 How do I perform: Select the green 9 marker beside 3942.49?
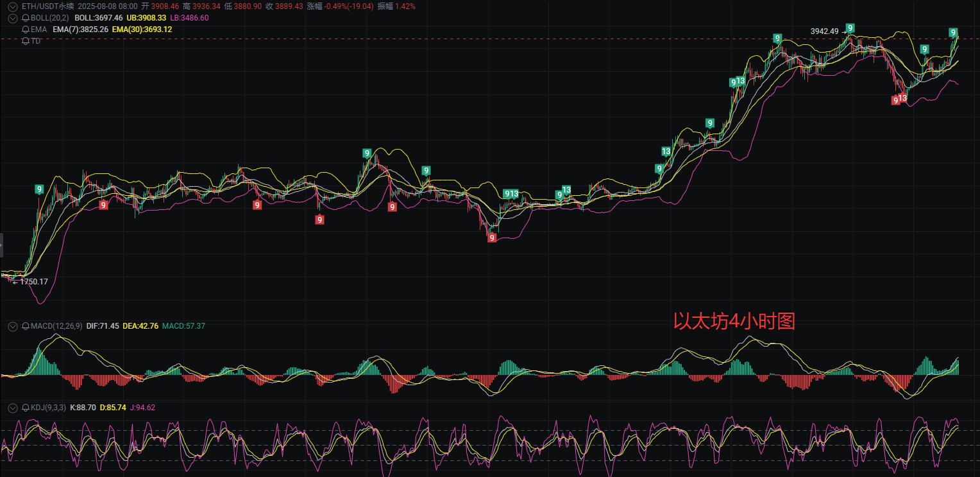850,28
